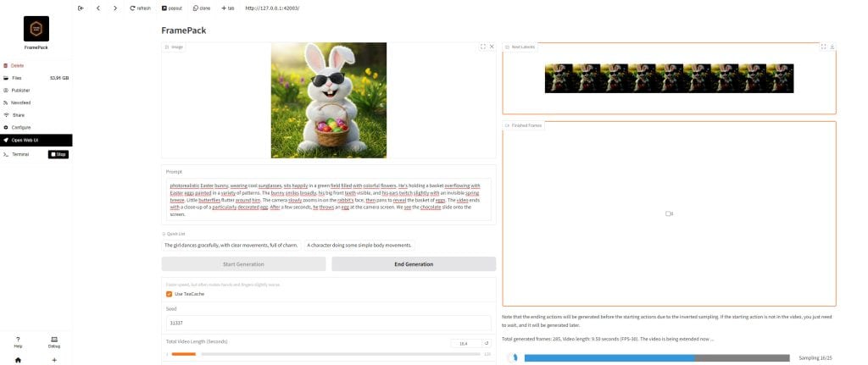This screenshot has height=365, width=868.
Task: Click the Start Generation button
Action: click(x=243, y=264)
